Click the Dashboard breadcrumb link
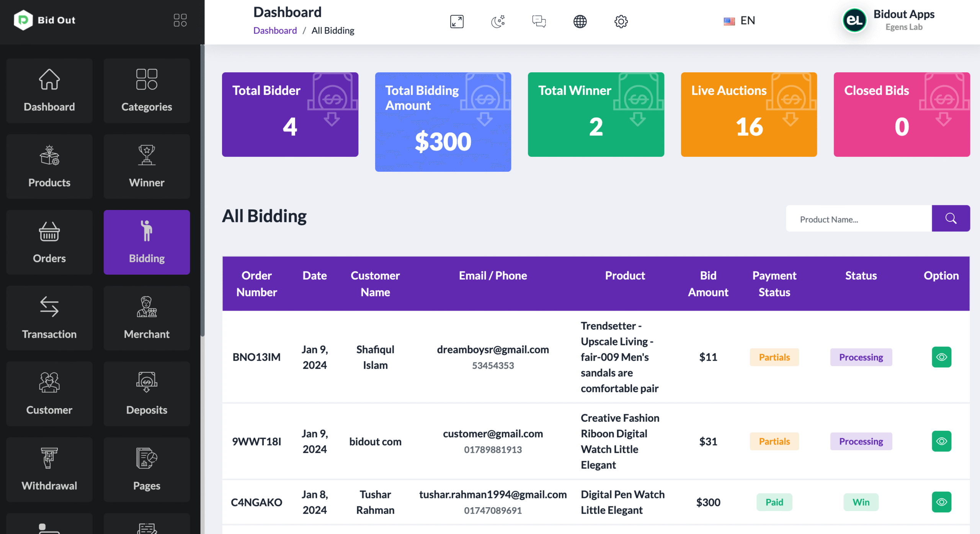The width and height of the screenshot is (980, 534). point(275,31)
